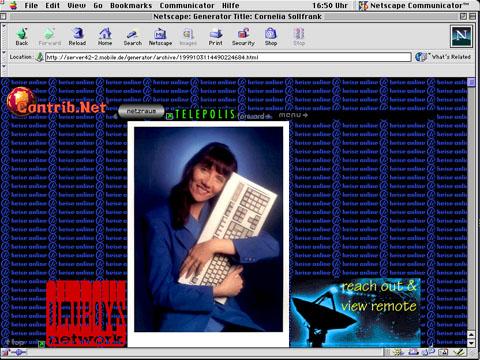Click the reach out & view remote banner
The image size is (480, 360).
pos(355,313)
